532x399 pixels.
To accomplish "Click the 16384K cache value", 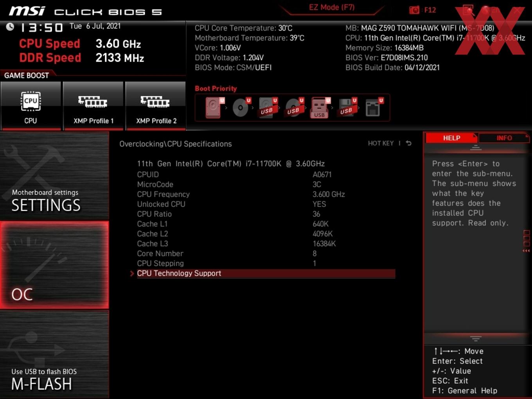I will [x=324, y=244].
